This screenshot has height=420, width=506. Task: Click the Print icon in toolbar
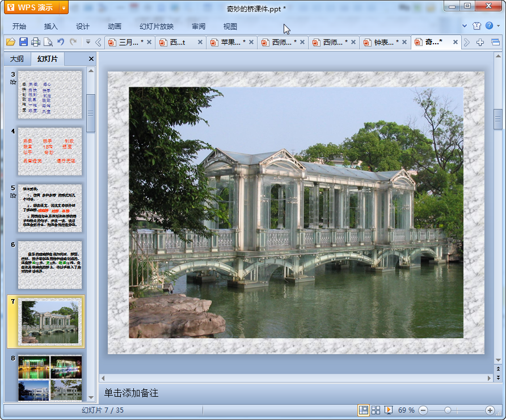click(x=36, y=42)
